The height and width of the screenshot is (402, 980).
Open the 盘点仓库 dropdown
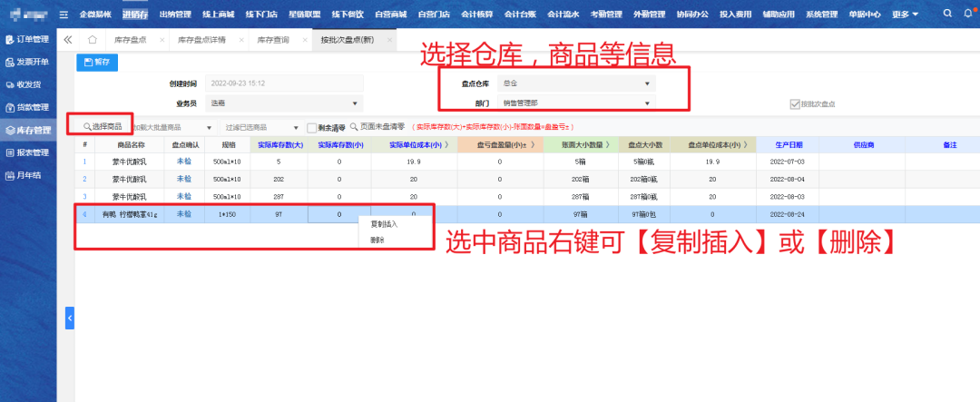click(x=576, y=83)
